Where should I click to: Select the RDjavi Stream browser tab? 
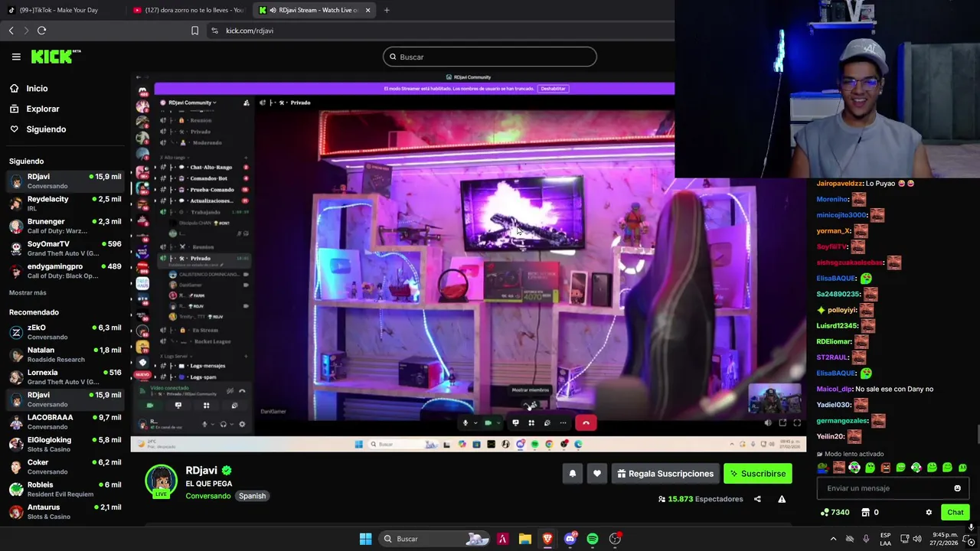tap(312, 10)
